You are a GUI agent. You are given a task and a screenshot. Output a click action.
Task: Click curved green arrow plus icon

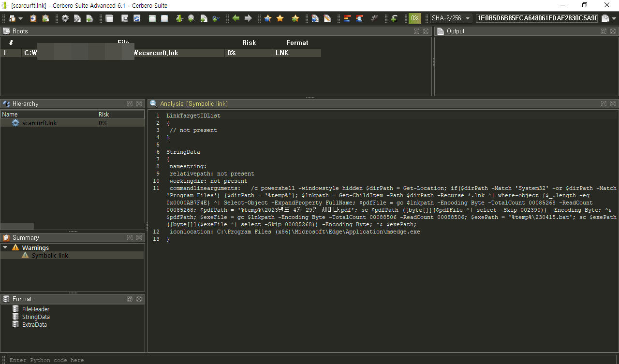click(395, 18)
